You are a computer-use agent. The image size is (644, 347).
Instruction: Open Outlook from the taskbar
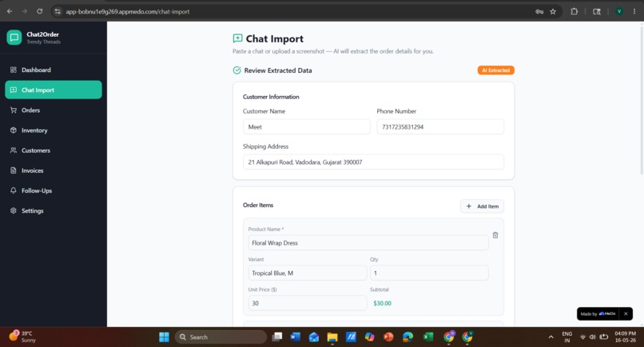coord(314,337)
